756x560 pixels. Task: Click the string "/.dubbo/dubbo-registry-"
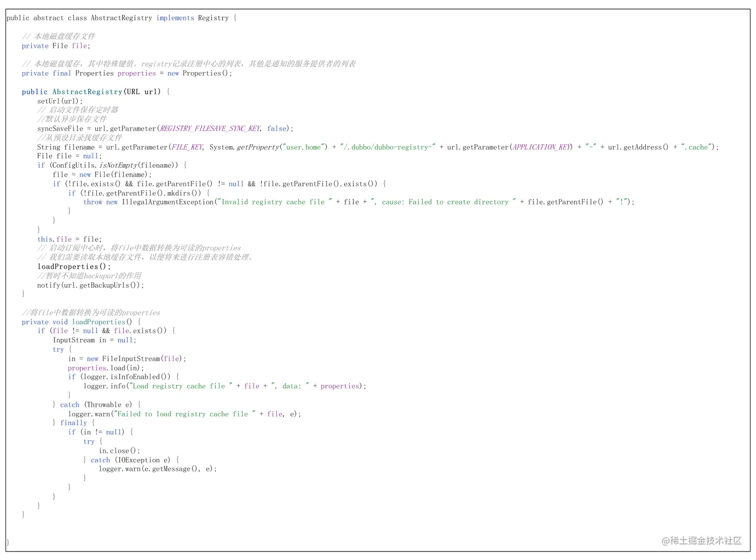pyautogui.click(x=388, y=147)
